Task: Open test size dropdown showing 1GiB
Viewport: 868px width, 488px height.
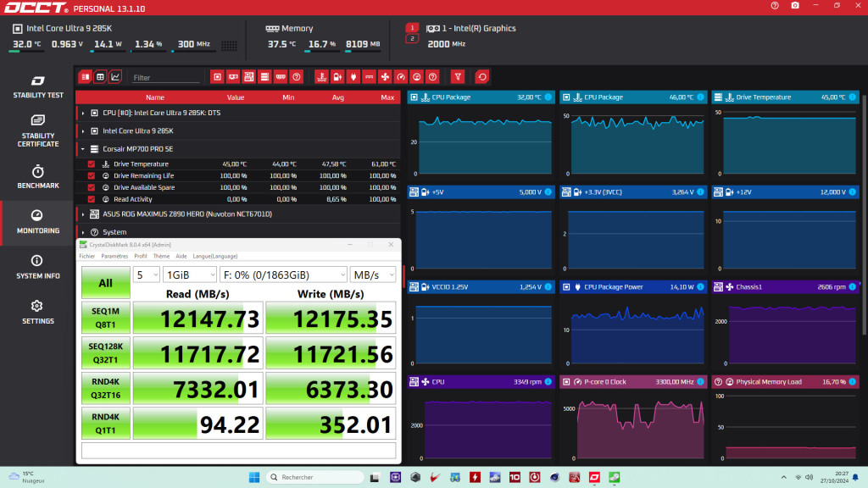Action: 190,275
